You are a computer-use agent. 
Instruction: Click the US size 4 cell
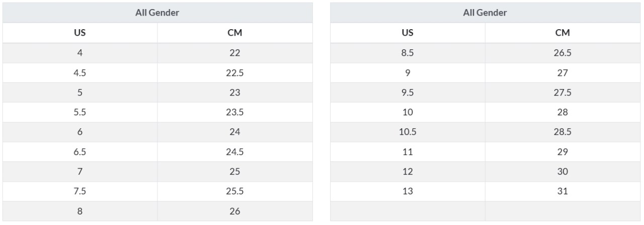pyautogui.click(x=80, y=53)
